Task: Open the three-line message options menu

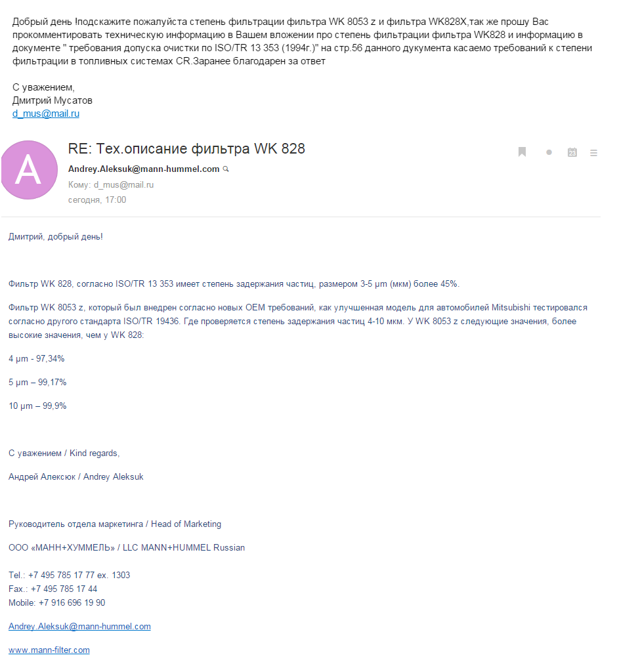Action: point(594,153)
